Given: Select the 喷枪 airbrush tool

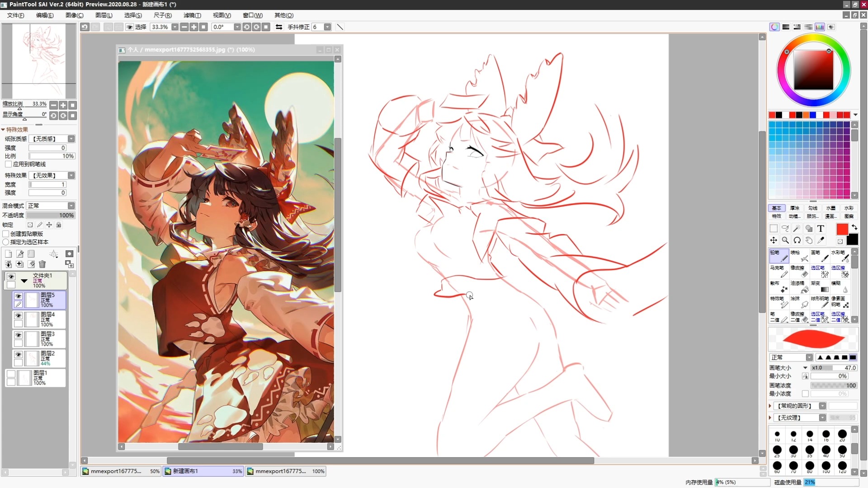Looking at the screenshot, I should coord(799,256).
